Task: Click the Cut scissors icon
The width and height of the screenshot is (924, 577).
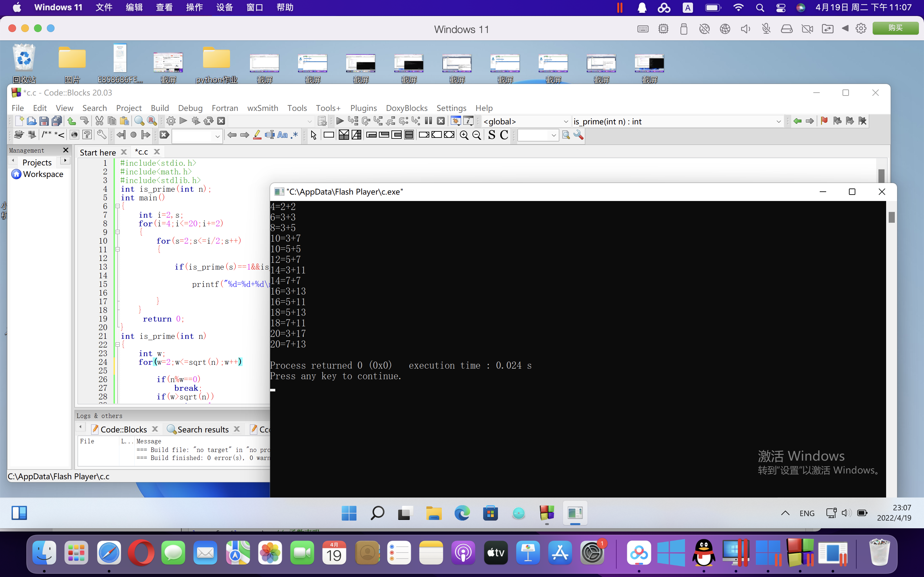Action: point(99,121)
